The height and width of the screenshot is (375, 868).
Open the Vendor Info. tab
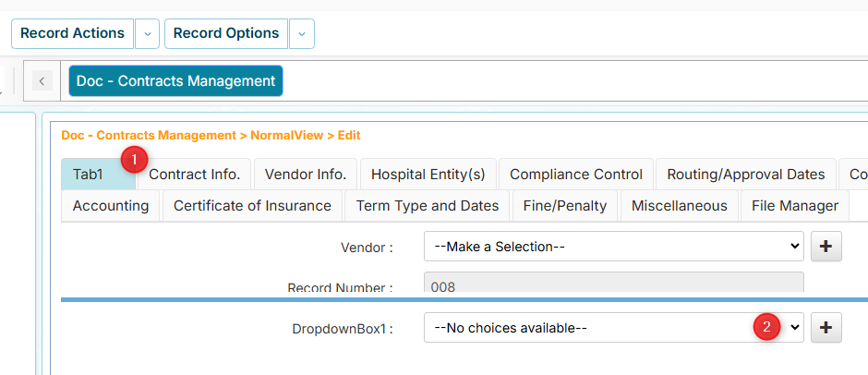pos(306,175)
